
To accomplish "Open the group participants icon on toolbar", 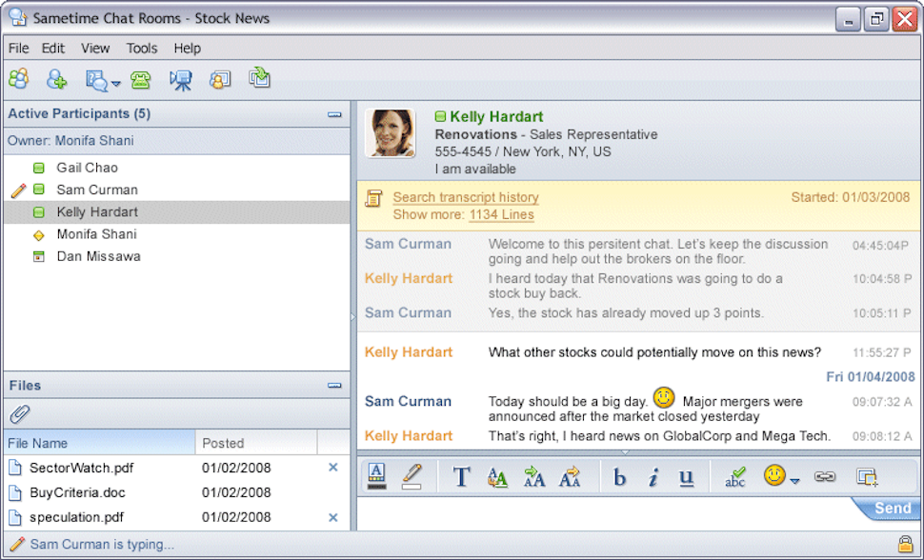I will pyautogui.click(x=18, y=79).
